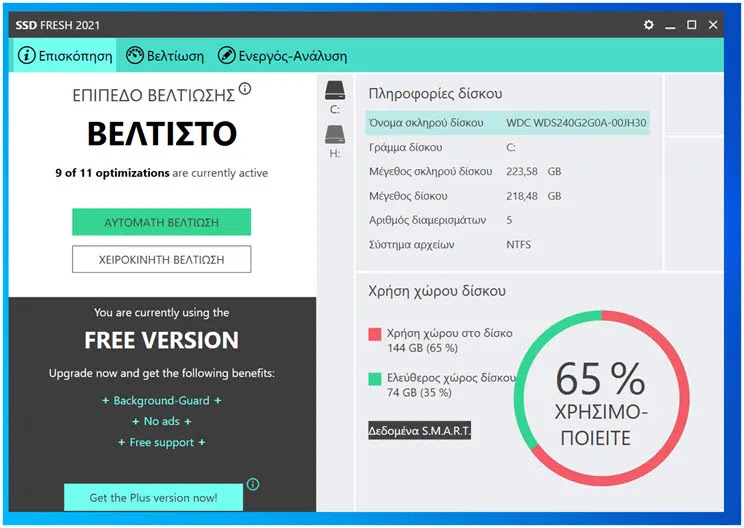Viewport: 744px width, 528px height.
Task: Switch to the Επισκόπηση tab
Action: 65,56
